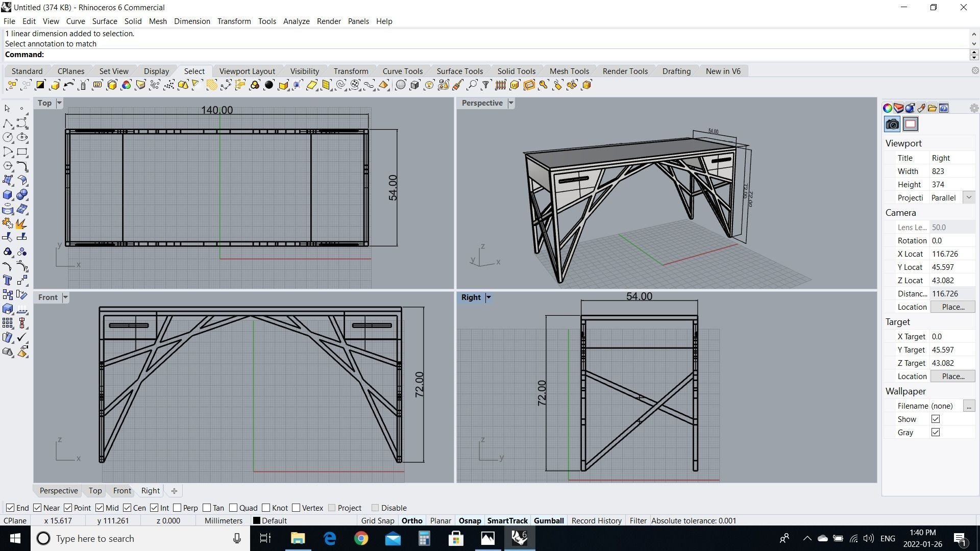The image size is (980, 551).
Task: Open the Analyze menu
Action: (x=297, y=21)
